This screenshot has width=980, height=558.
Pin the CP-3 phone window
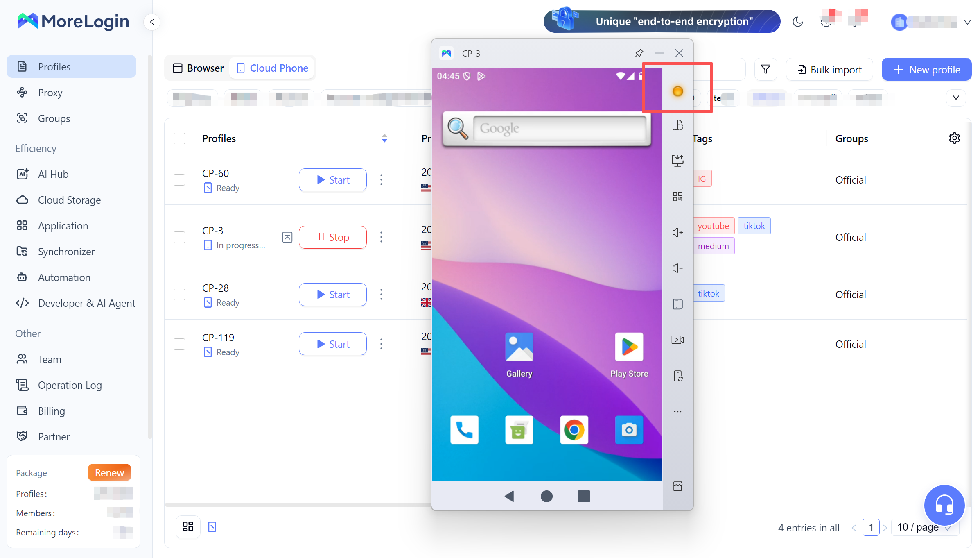(639, 53)
